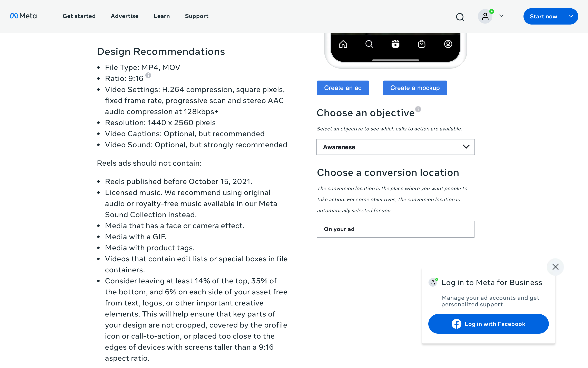Tap the home icon in phone mockup
The image size is (588, 368).
click(343, 44)
